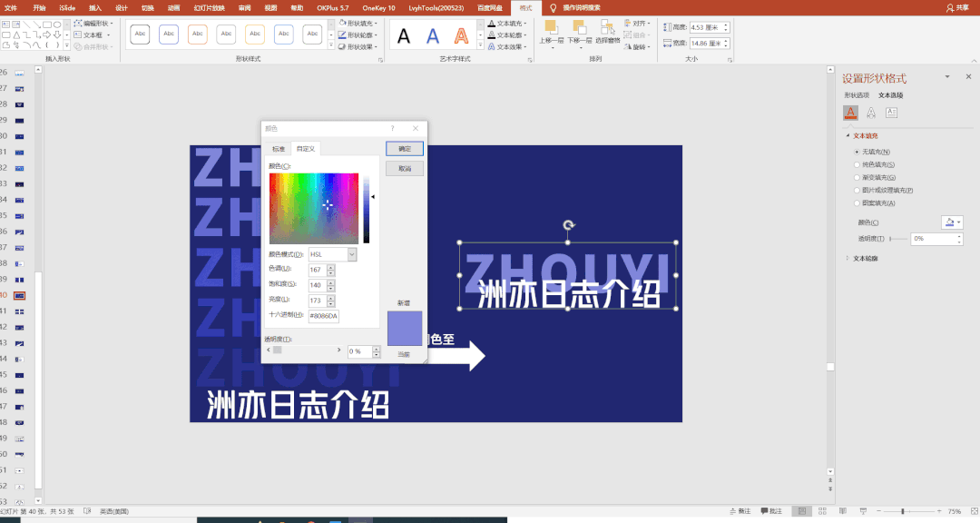Switch to the 标准 tab in color dialog

click(278, 149)
